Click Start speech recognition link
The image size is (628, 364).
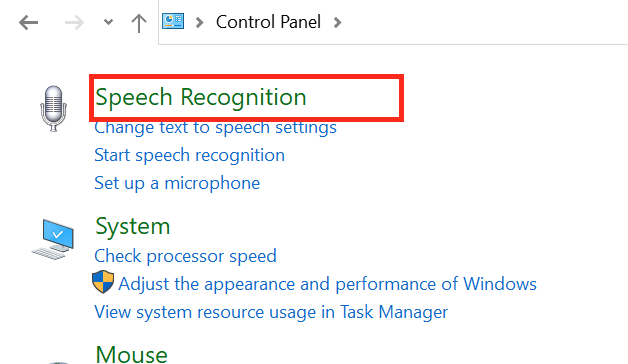[x=189, y=155]
